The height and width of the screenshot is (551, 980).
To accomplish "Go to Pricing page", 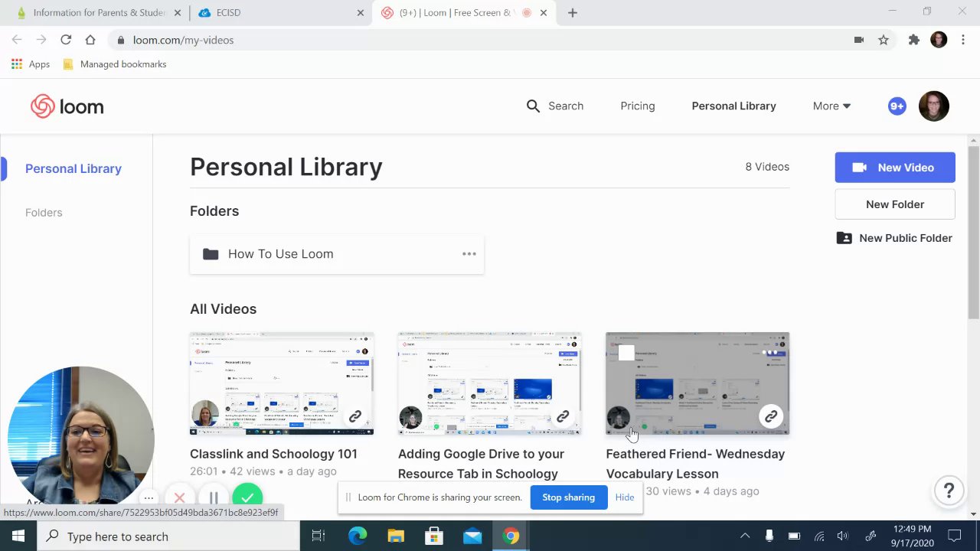I will tap(638, 106).
